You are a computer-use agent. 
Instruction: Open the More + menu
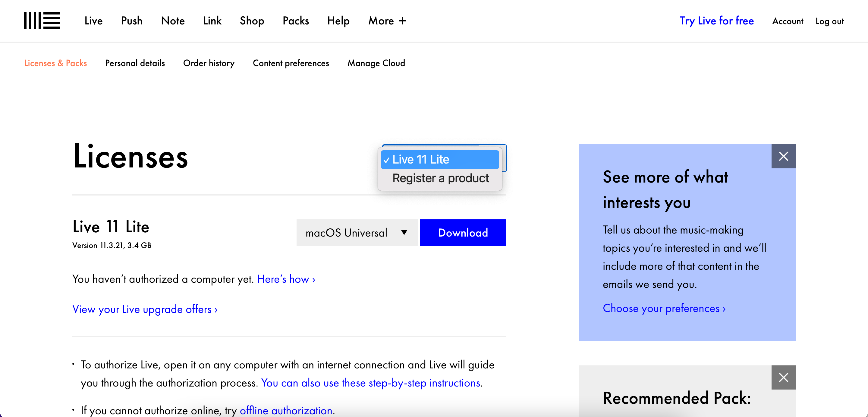[x=387, y=21]
